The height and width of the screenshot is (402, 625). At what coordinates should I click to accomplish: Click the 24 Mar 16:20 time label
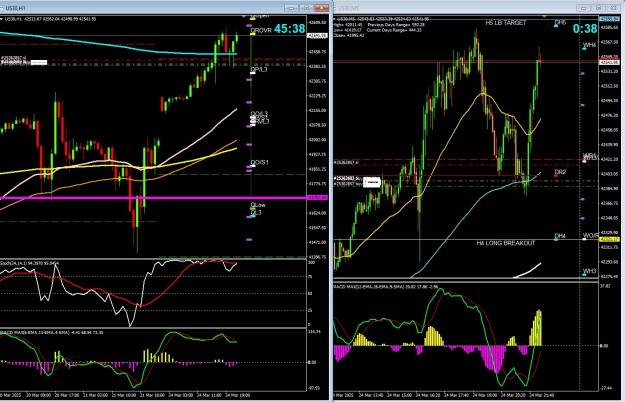428,395
